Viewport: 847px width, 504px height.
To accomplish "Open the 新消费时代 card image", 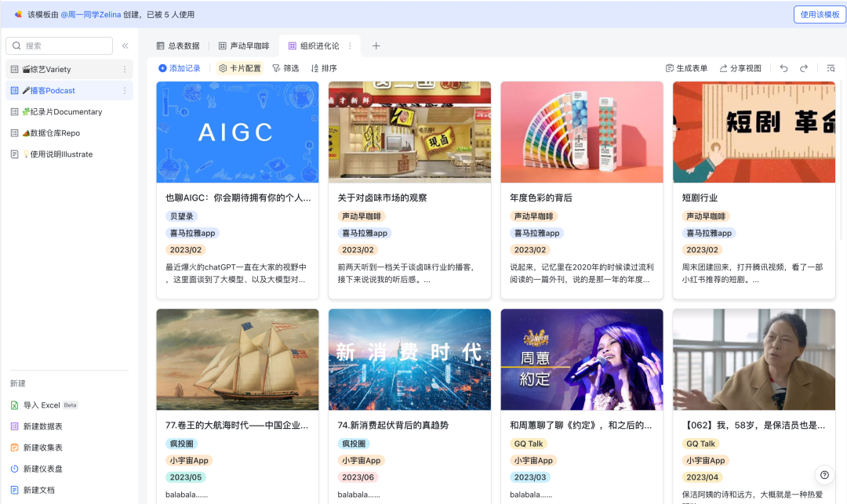I will (x=409, y=359).
